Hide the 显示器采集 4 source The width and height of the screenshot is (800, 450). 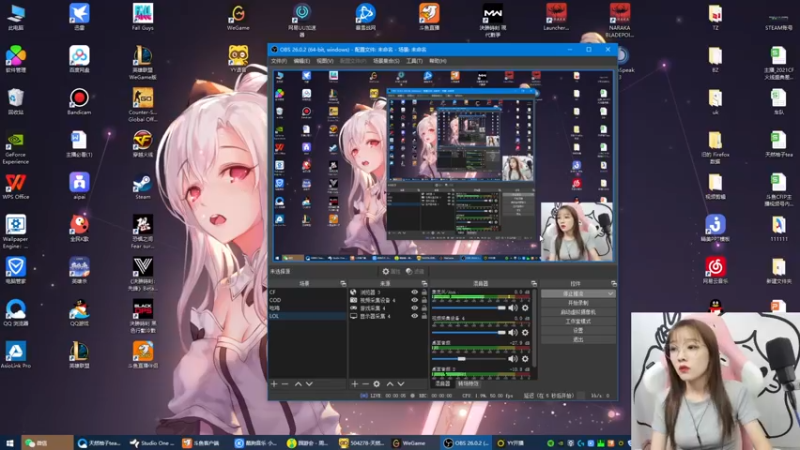point(414,316)
